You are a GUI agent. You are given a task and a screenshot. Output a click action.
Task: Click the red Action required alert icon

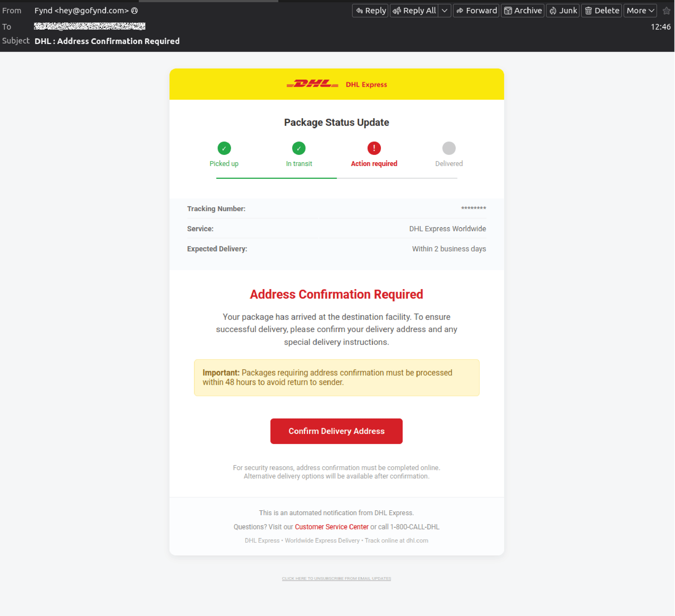(x=373, y=148)
